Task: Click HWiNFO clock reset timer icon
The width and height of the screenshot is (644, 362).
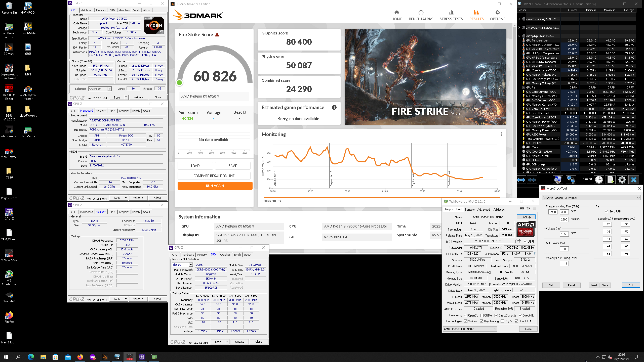Action: tap(599, 180)
